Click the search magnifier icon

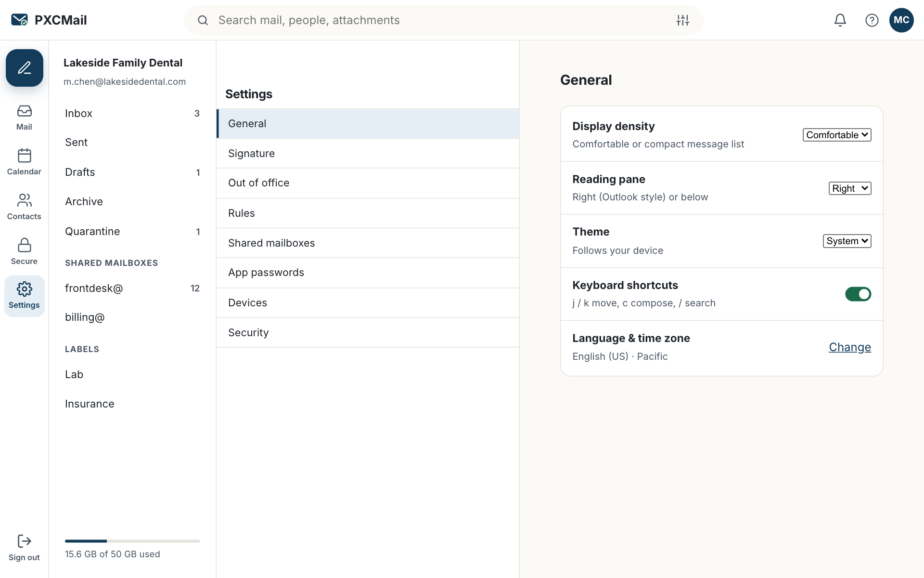point(203,20)
